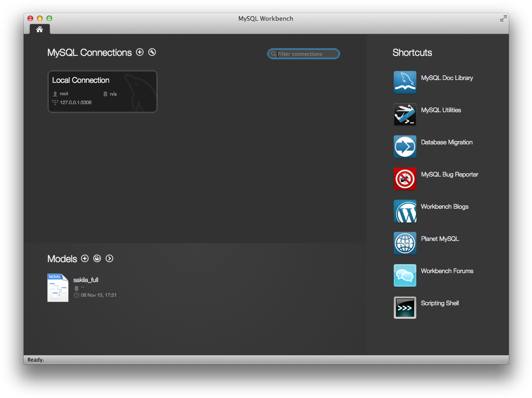Open the manage connections wrench icon
This screenshot has width=532, height=398.
(x=152, y=52)
